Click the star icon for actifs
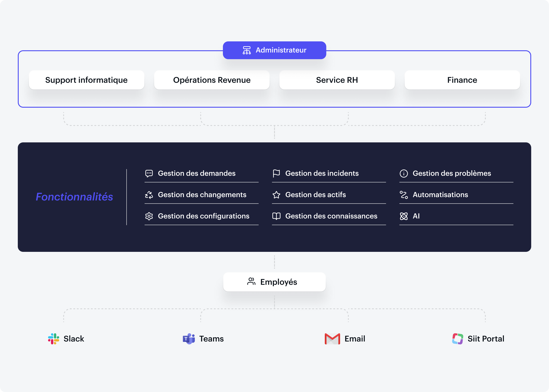 click(276, 195)
